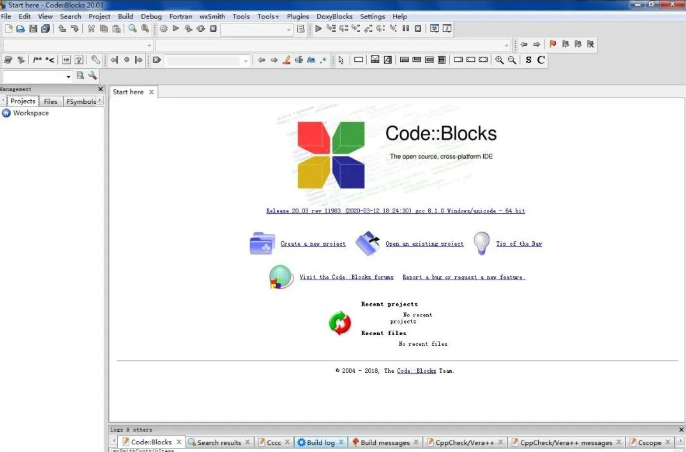Open the left code completion scope dropdown
Screen dimensions: 686x452
pyautogui.click(x=77, y=45)
